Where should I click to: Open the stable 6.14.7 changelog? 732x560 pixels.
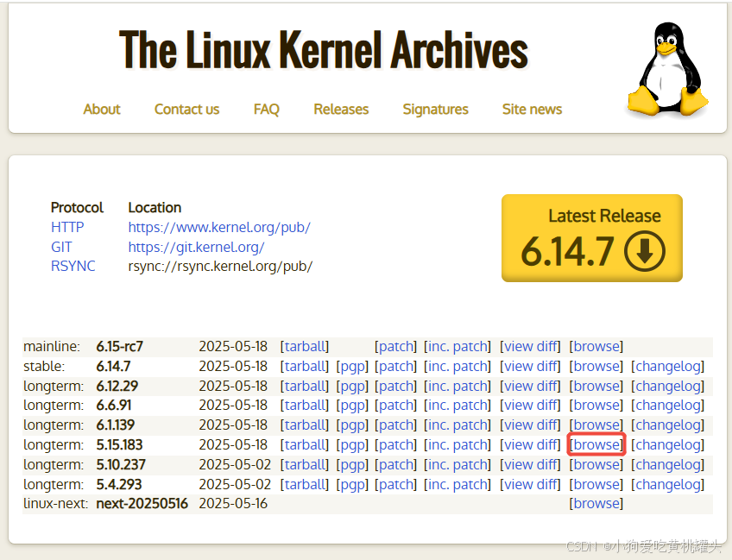click(667, 366)
